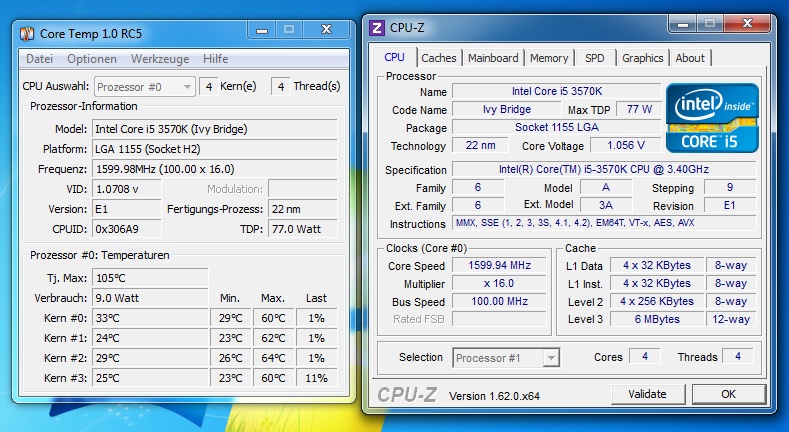Viewport: 789px width, 432px height.
Task: Click Kern #2 temperature 29°C
Action: tap(150, 358)
